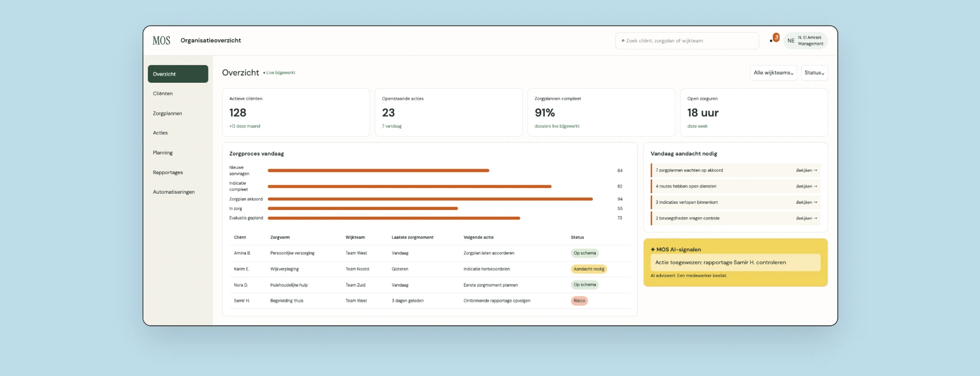
Task: Click Ontbrekende rapportage opvolgen action
Action: pyautogui.click(x=497, y=300)
